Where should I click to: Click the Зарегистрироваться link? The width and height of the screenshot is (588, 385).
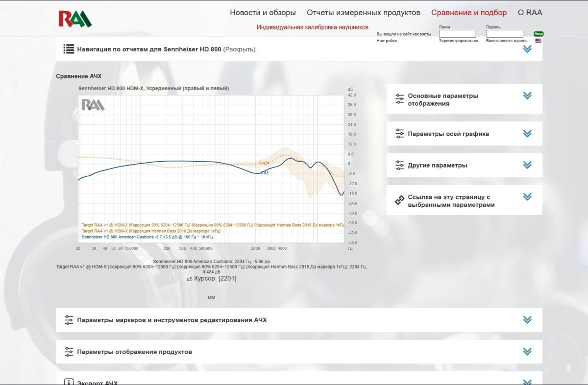point(458,41)
